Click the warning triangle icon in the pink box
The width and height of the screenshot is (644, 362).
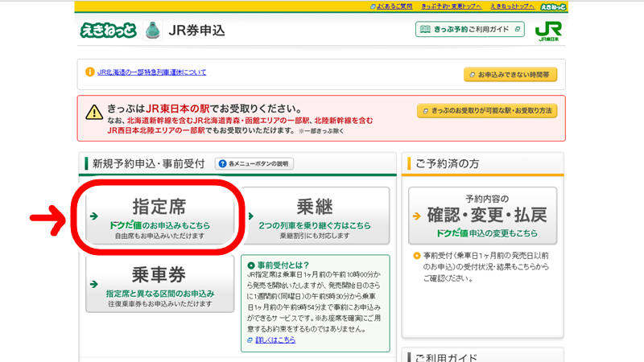[x=94, y=112]
